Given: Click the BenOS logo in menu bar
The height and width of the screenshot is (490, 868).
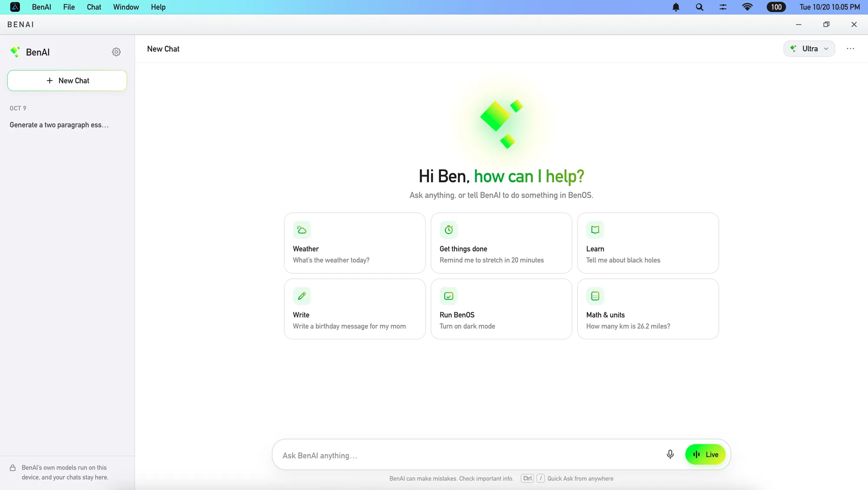Looking at the screenshot, I should [15, 7].
